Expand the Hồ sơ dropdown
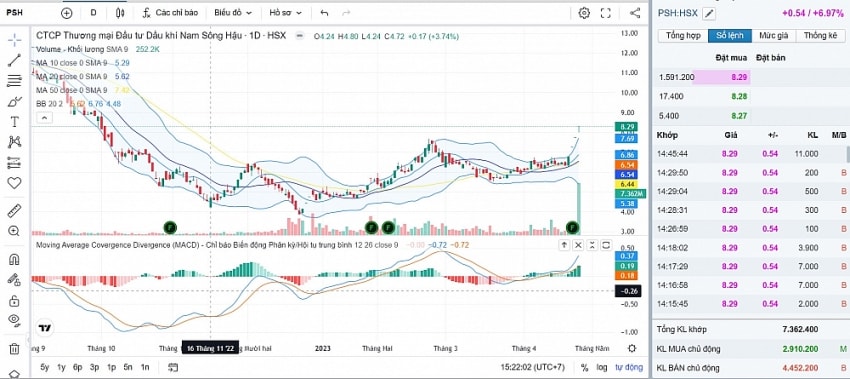Screen dimensions: 850x379 pyautogui.click(x=284, y=12)
